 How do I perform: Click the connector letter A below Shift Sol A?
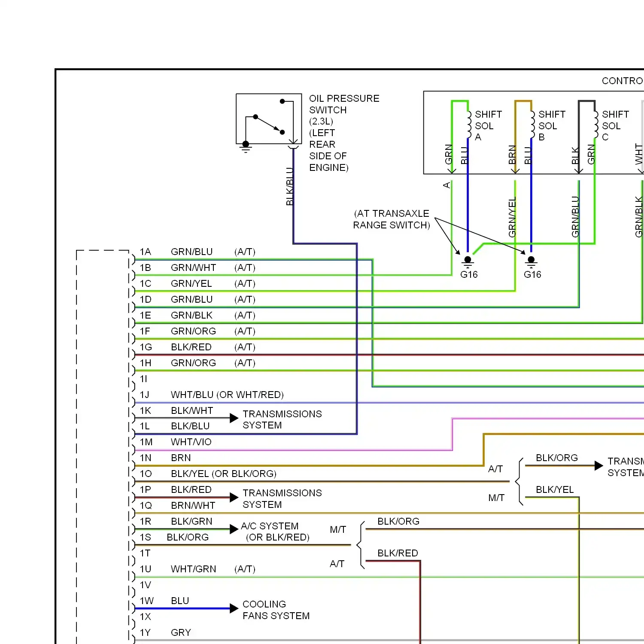[x=447, y=185]
